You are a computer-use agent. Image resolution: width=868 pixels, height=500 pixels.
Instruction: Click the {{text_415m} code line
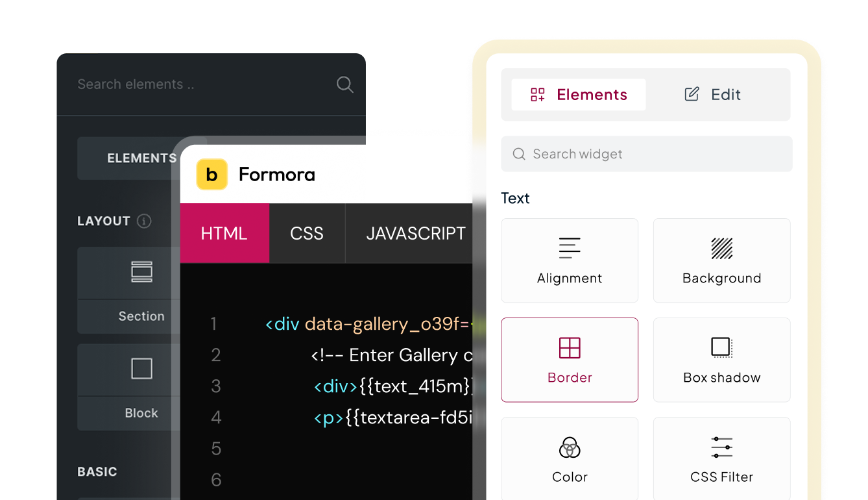[395, 386]
